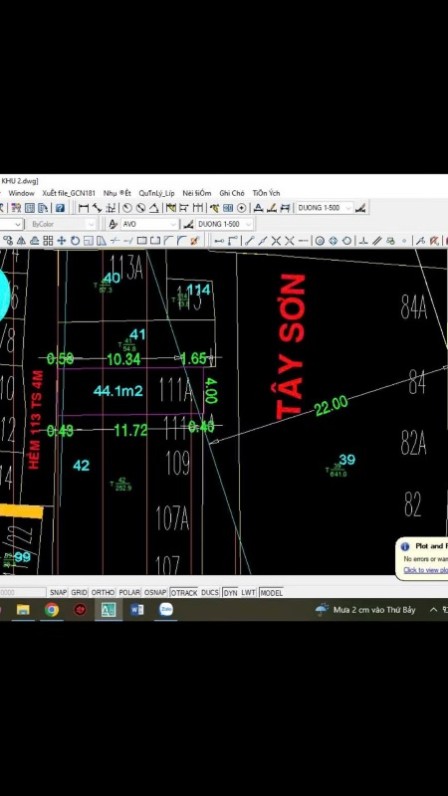The height and width of the screenshot is (796, 448).
Task: Open File Explorer from taskbar
Action: tap(23, 610)
